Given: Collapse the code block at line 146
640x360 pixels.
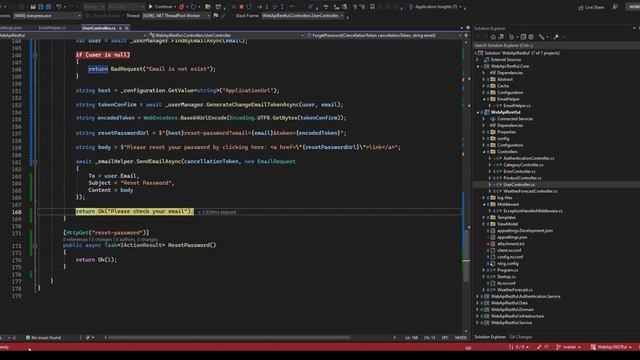Looking at the screenshot, I should [x=35, y=55].
